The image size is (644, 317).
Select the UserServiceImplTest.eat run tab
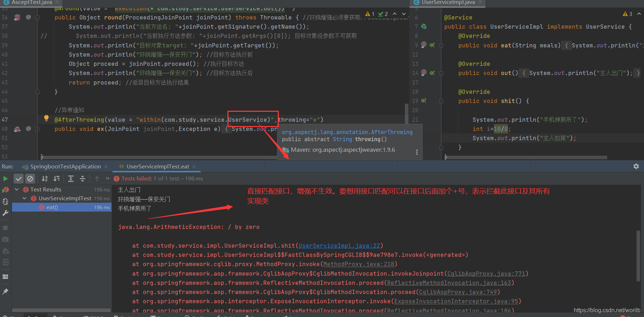click(158, 166)
